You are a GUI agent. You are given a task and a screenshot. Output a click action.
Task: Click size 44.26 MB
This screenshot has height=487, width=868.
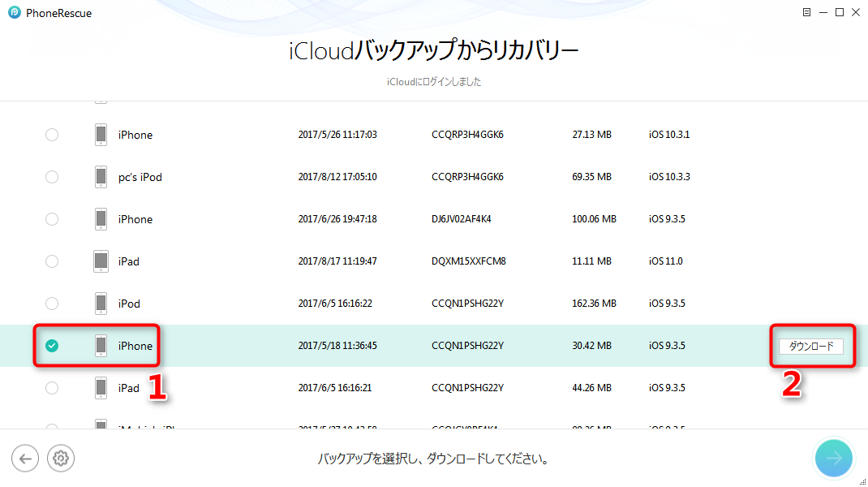coord(591,387)
